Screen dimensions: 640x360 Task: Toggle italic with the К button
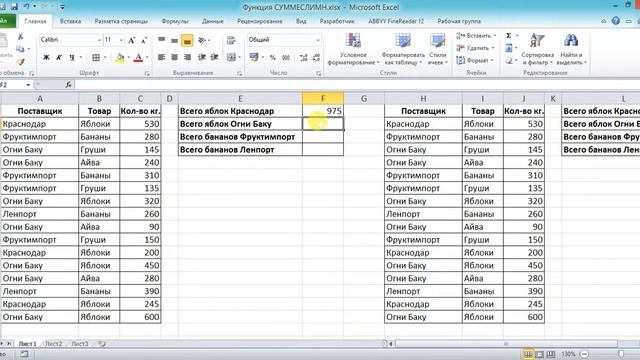point(59,58)
